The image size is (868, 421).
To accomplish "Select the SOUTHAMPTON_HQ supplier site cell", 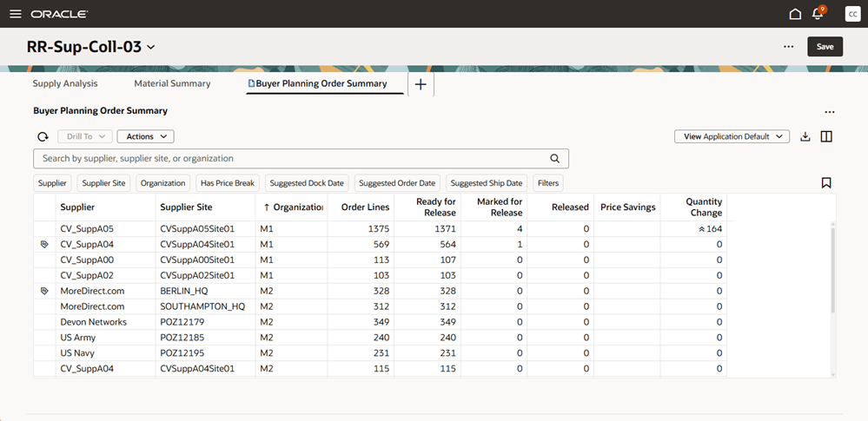I will point(205,306).
